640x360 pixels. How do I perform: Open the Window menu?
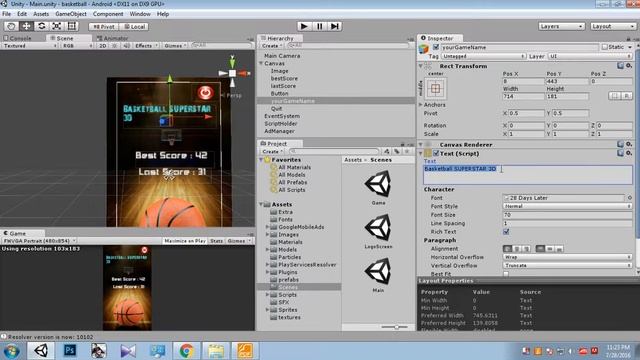click(x=140, y=14)
